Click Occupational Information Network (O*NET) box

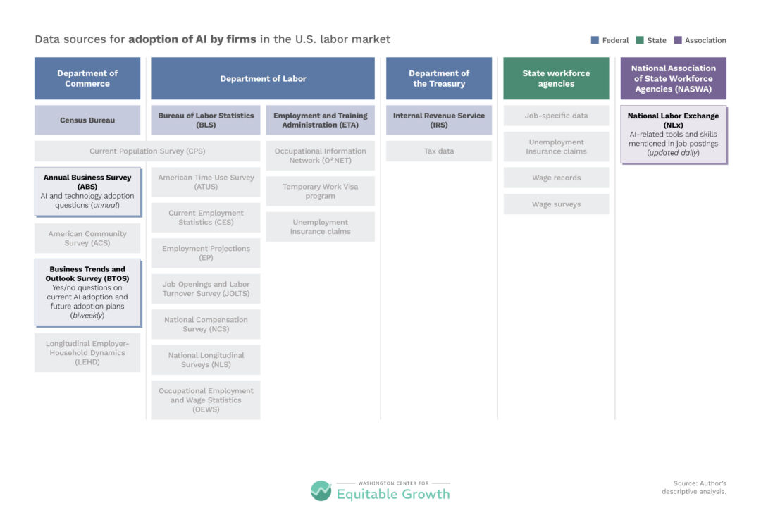tap(321, 155)
